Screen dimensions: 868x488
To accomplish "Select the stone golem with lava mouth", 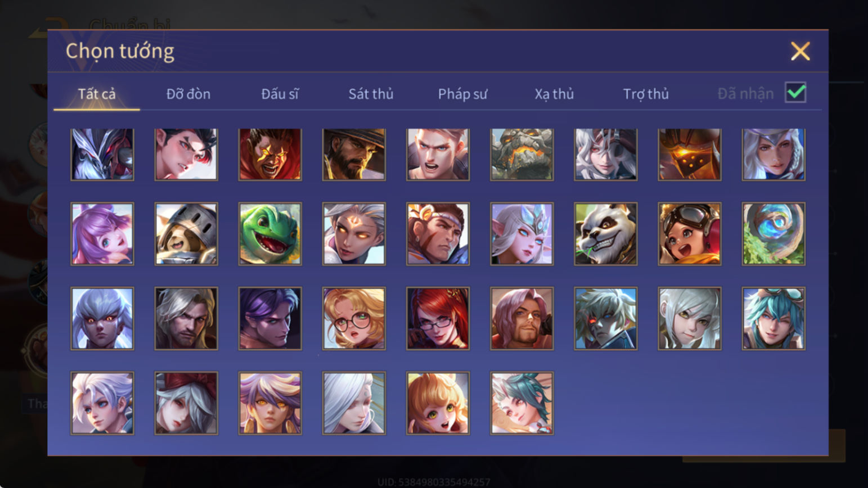I will click(x=522, y=154).
